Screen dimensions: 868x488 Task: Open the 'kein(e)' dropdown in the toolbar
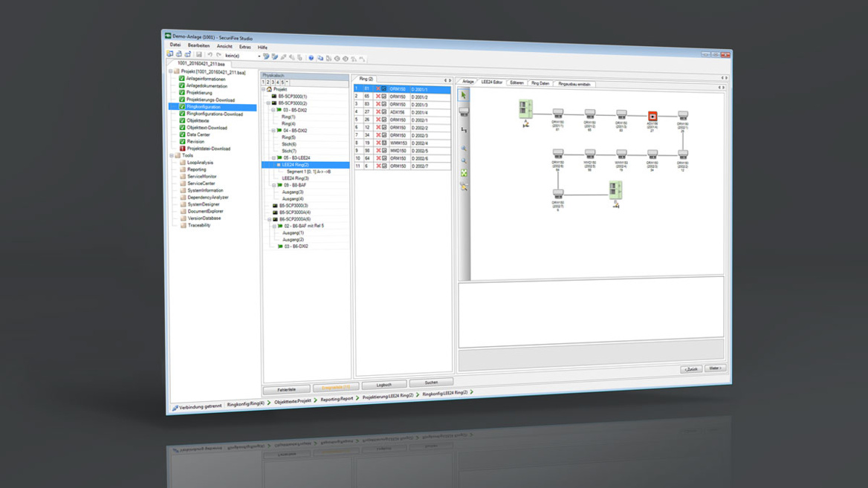coord(258,56)
